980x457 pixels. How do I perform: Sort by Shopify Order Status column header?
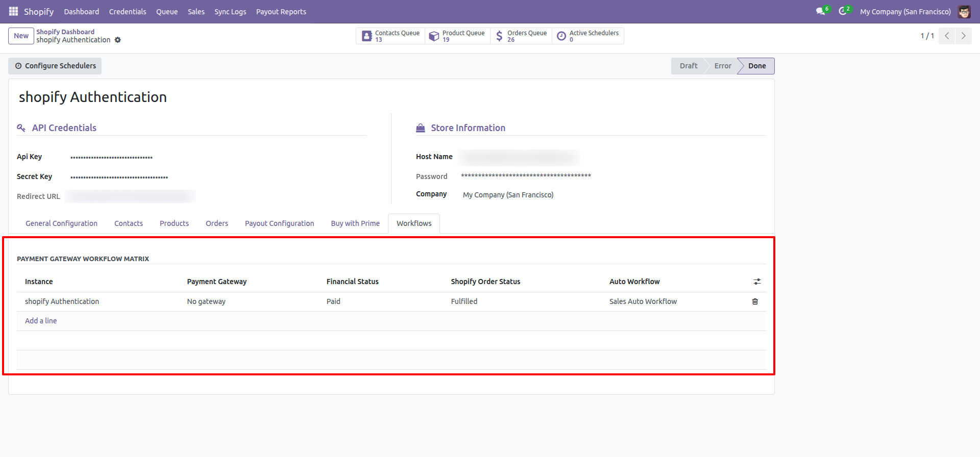click(485, 282)
